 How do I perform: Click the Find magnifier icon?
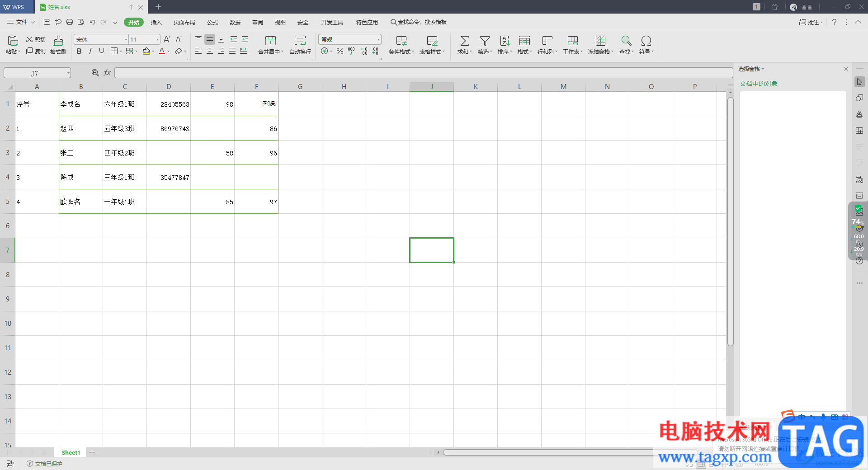coord(626,41)
